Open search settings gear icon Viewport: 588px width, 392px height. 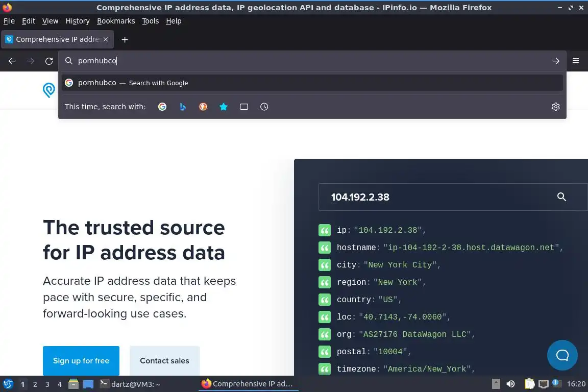(x=556, y=107)
